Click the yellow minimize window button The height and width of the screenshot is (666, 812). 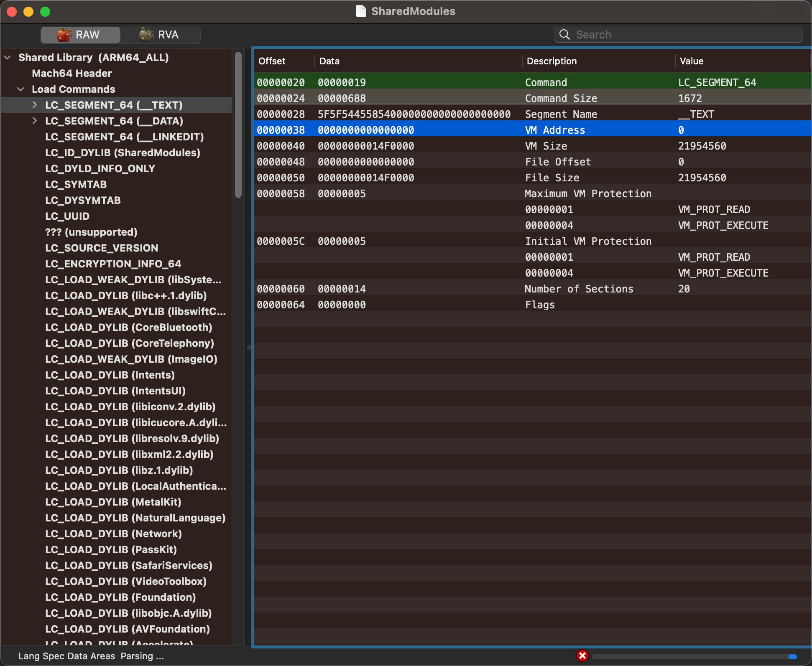tap(28, 12)
